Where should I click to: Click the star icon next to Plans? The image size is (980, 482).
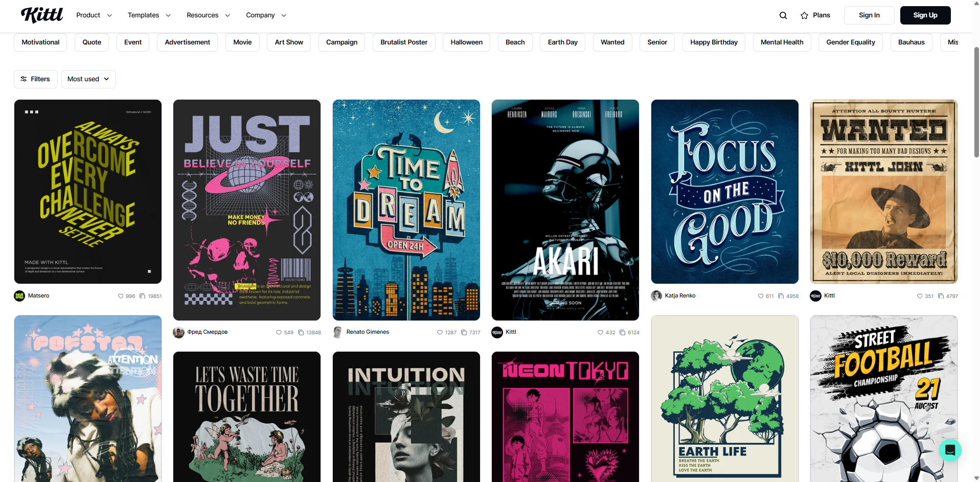pos(804,15)
